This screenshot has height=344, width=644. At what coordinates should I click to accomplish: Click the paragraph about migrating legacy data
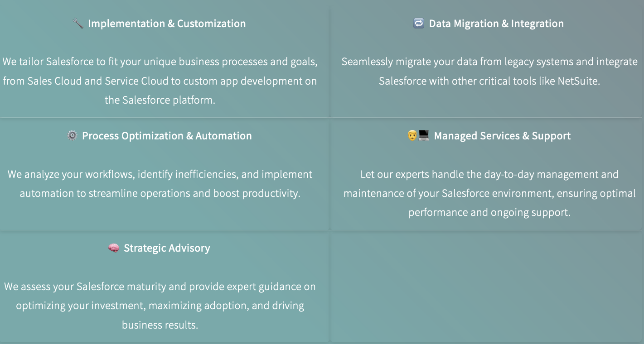489,71
